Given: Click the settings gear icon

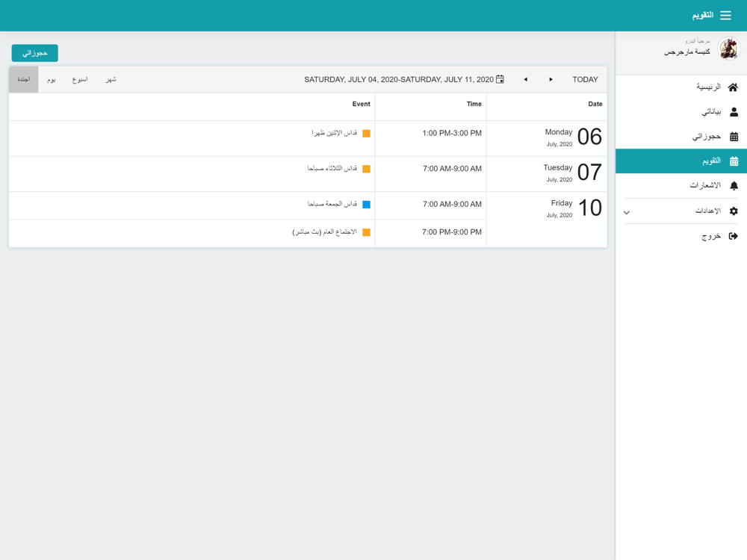Looking at the screenshot, I should (734, 211).
